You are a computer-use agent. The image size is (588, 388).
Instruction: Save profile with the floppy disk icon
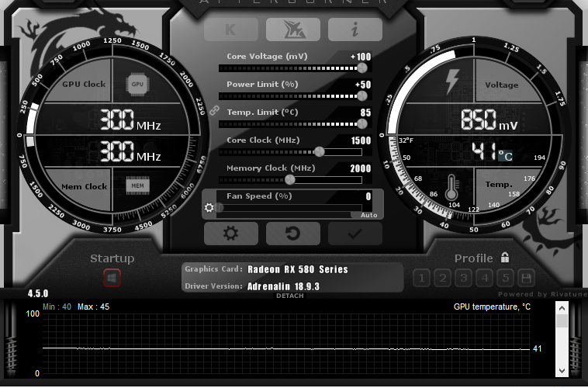tap(526, 278)
